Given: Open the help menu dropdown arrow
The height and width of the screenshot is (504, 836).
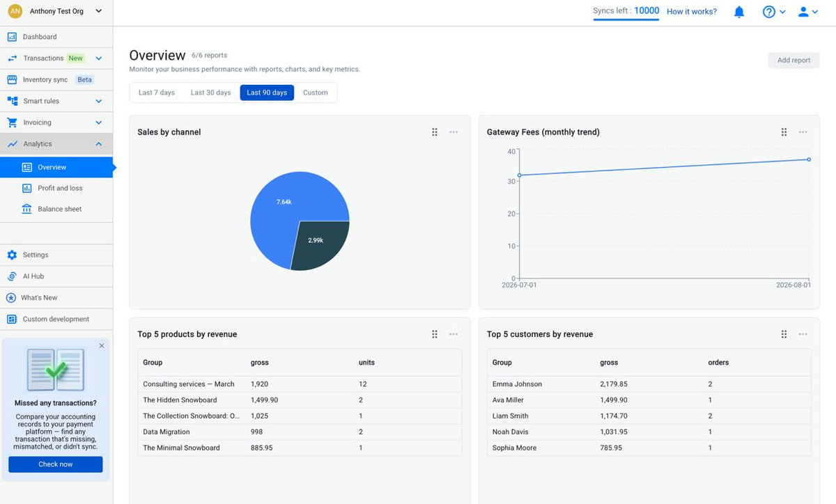Looking at the screenshot, I should click(782, 12).
